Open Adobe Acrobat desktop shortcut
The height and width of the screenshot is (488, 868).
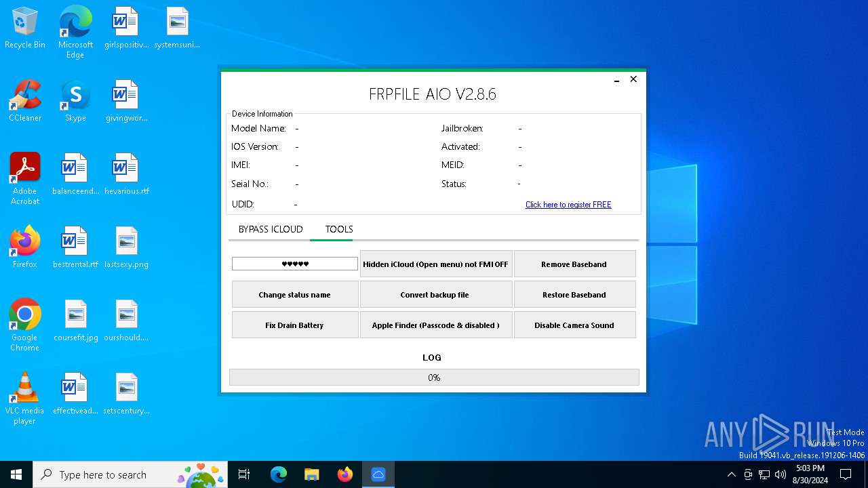(x=25, y=179)
